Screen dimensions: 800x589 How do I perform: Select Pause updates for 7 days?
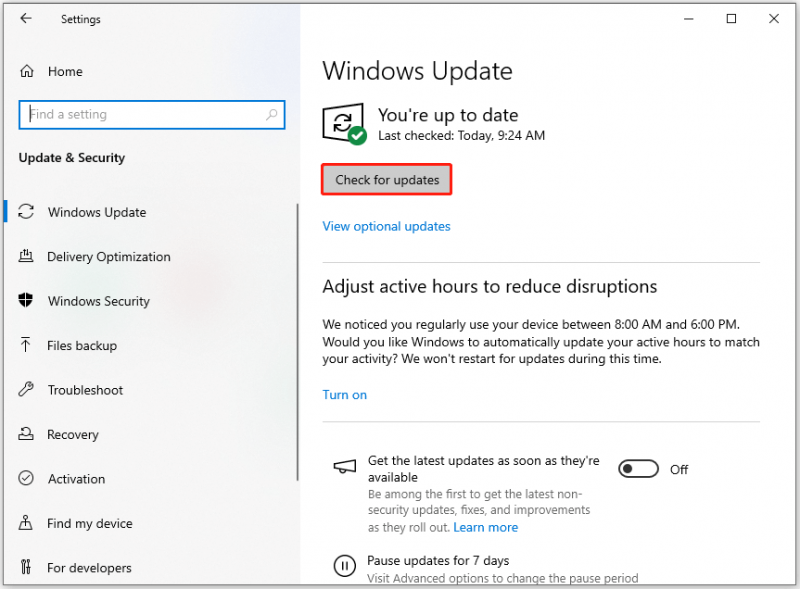438,560
